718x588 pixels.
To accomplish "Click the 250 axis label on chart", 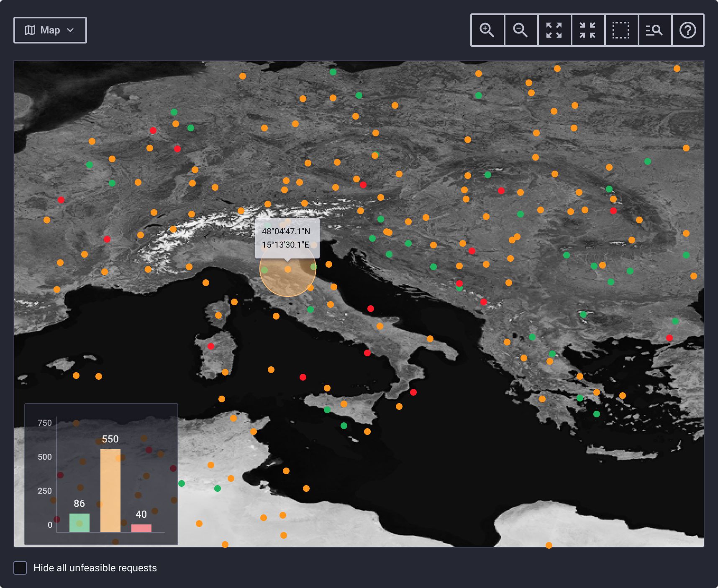I will pyautogui.click(x=45, y=491).
